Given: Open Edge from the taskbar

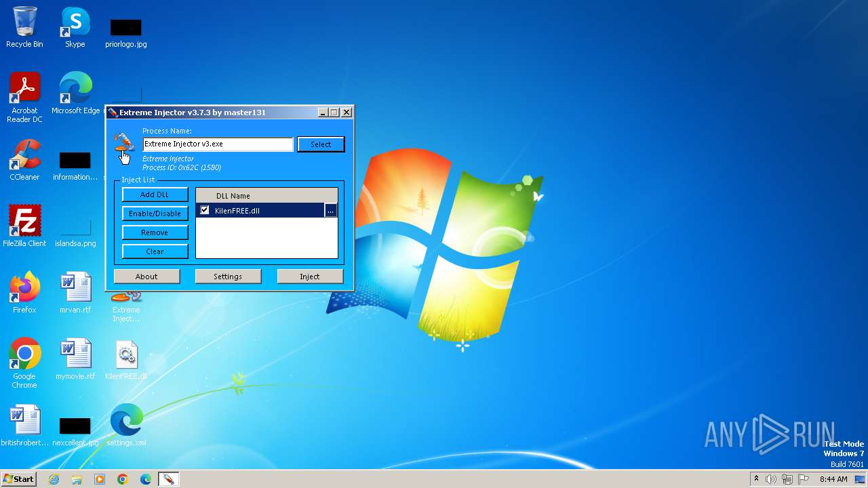Looking at the screenshot, I should [x=146, y=479].
